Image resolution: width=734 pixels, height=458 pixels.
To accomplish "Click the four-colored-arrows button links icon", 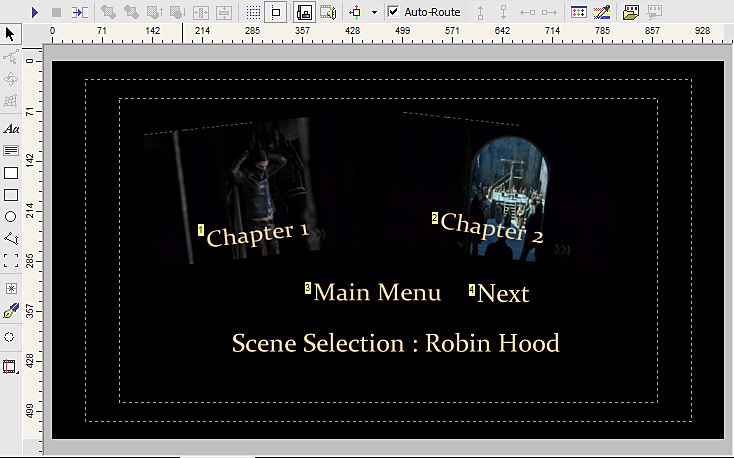I will click(356, 12).
